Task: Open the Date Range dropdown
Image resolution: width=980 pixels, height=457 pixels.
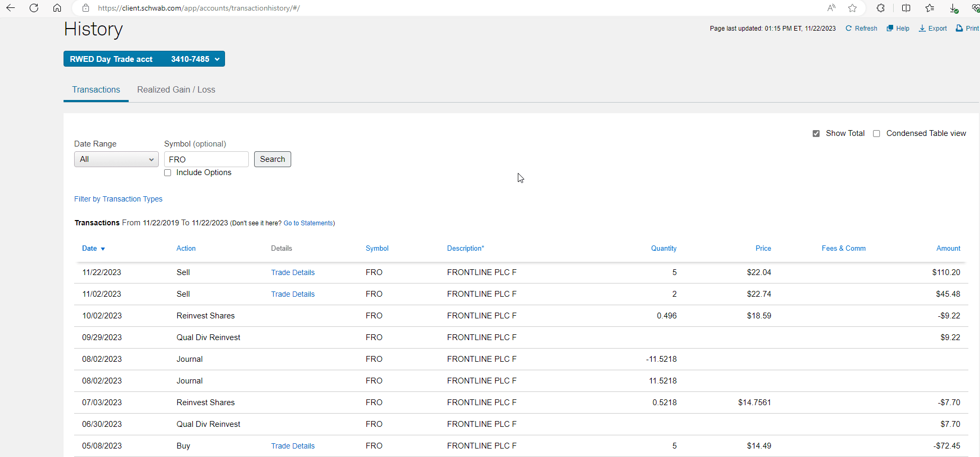Action: pyautogui.click(x=116, y=159)
